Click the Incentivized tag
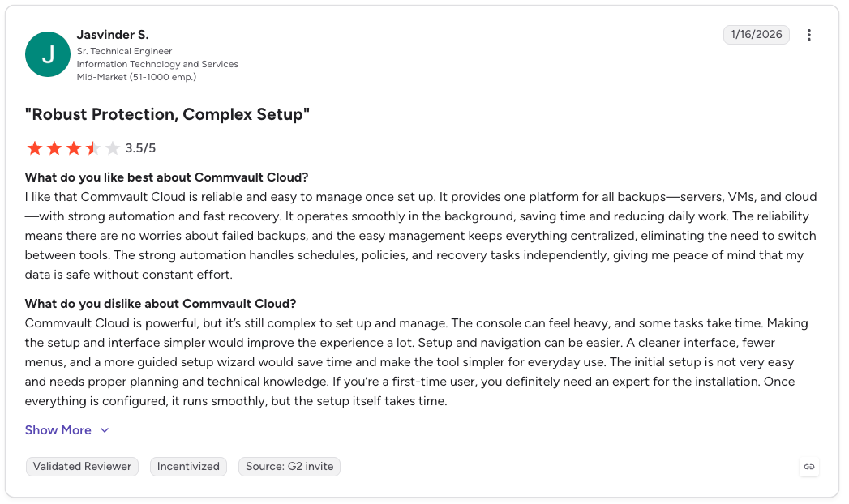Image resolution: width=849 pixels, height=504 pixels. pos(188,467)
